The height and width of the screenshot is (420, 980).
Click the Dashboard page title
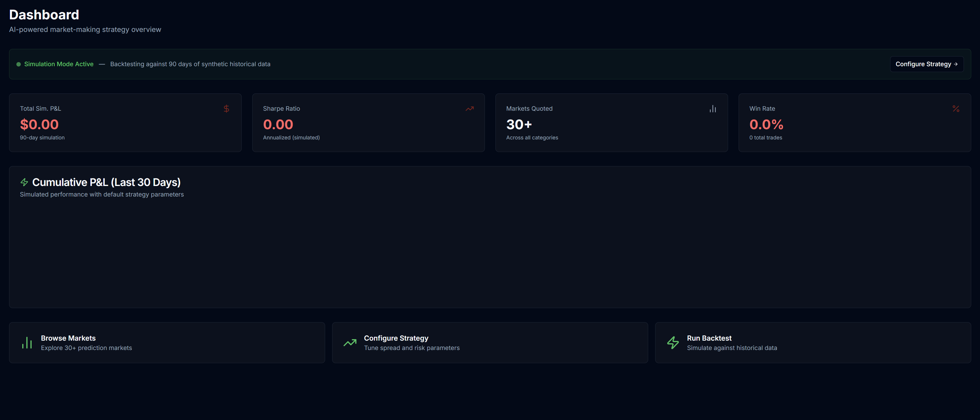click(44, 14)
